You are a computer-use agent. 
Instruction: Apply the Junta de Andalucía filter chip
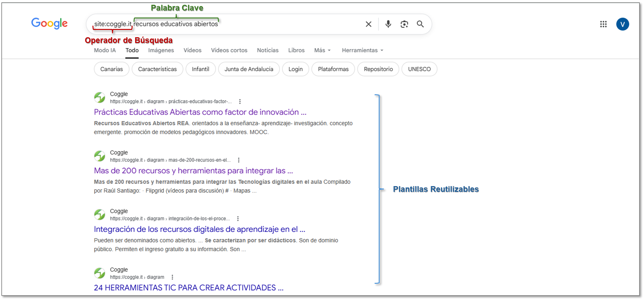pos(249,69)
